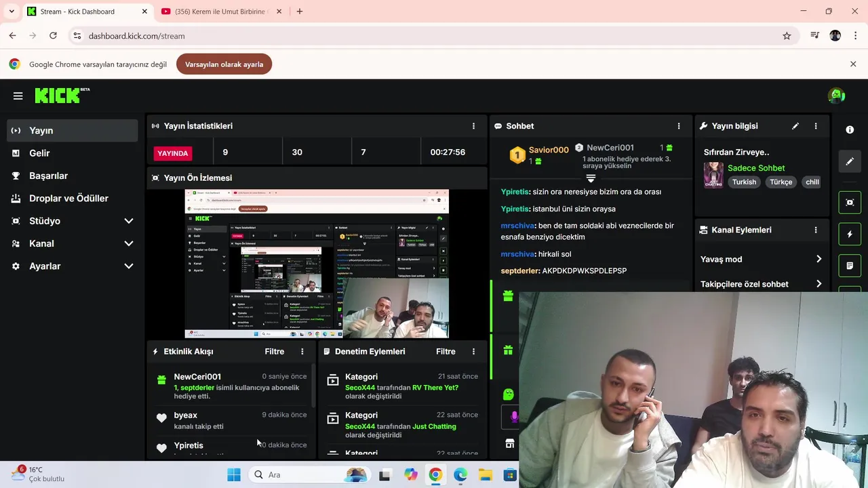Edit stream info with the pencil icon
This screenshot has height=488, width=868.
coord(795,126)
